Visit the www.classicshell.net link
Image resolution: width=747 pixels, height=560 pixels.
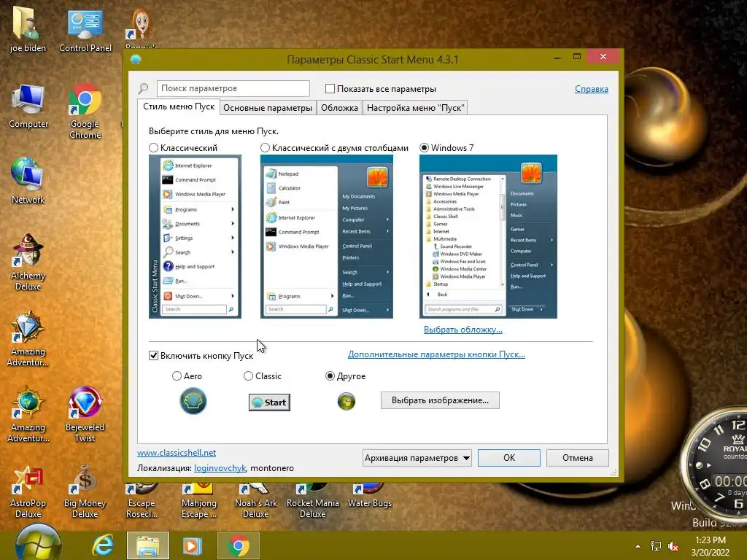click(177, 452)
